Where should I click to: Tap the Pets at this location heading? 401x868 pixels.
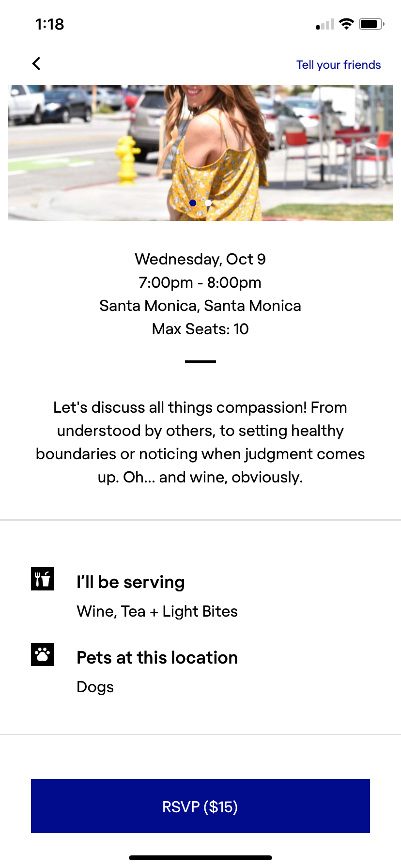[x=157, y=657]
